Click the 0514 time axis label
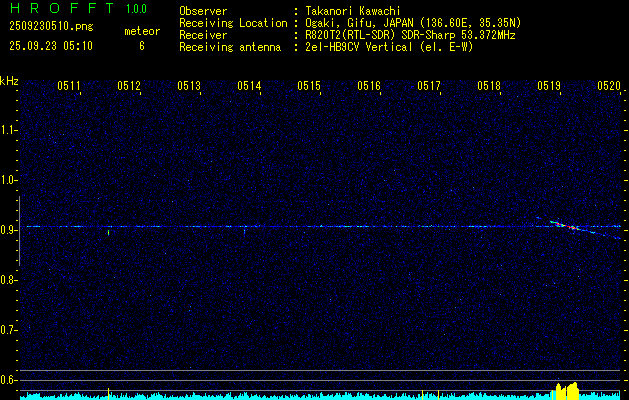The height and width of the screenshot is (400, 629). point(249,85)
